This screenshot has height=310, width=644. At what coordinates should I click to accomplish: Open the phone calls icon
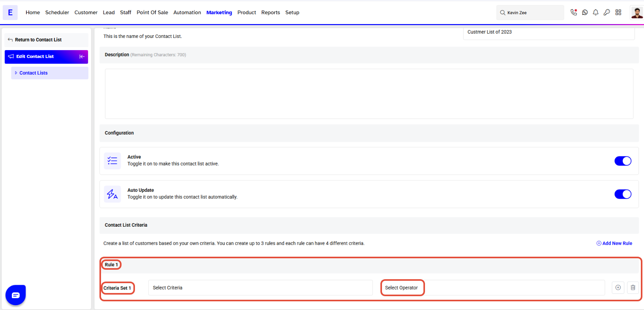pos(574,12)
